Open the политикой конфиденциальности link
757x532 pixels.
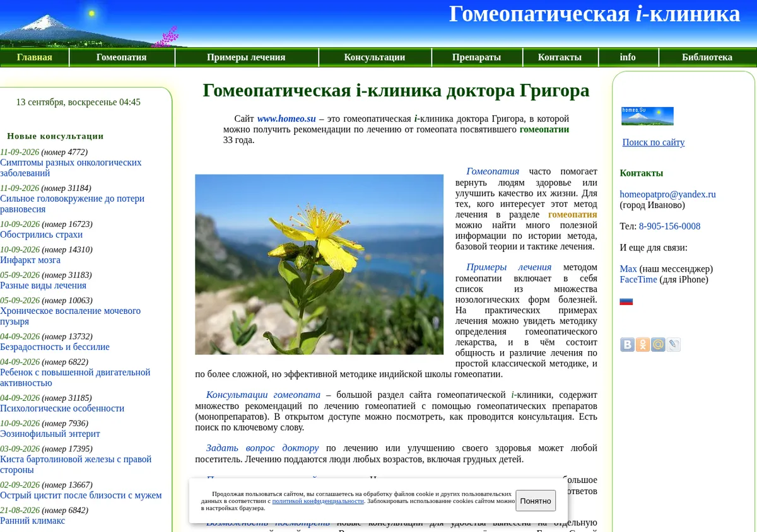pos(318,500)
